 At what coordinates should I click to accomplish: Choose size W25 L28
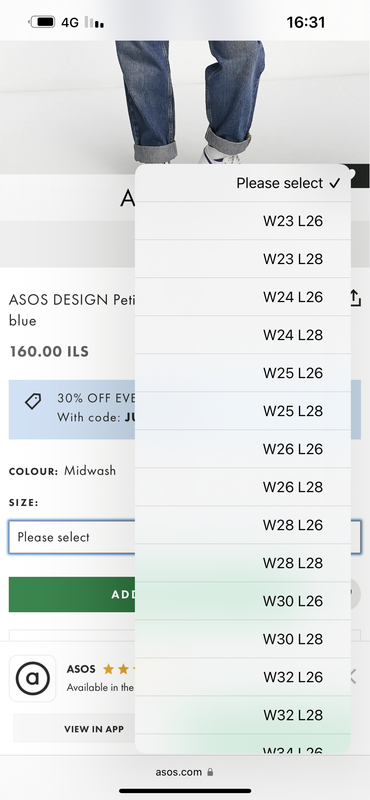(243, 411)
